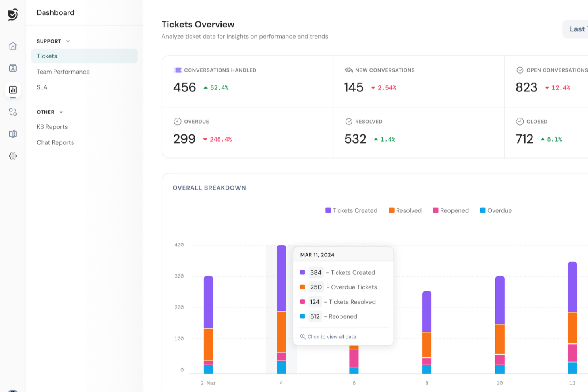Collapse the OTHER section chevron
This screenshot has width=588, height=392.
click(61, 112)
